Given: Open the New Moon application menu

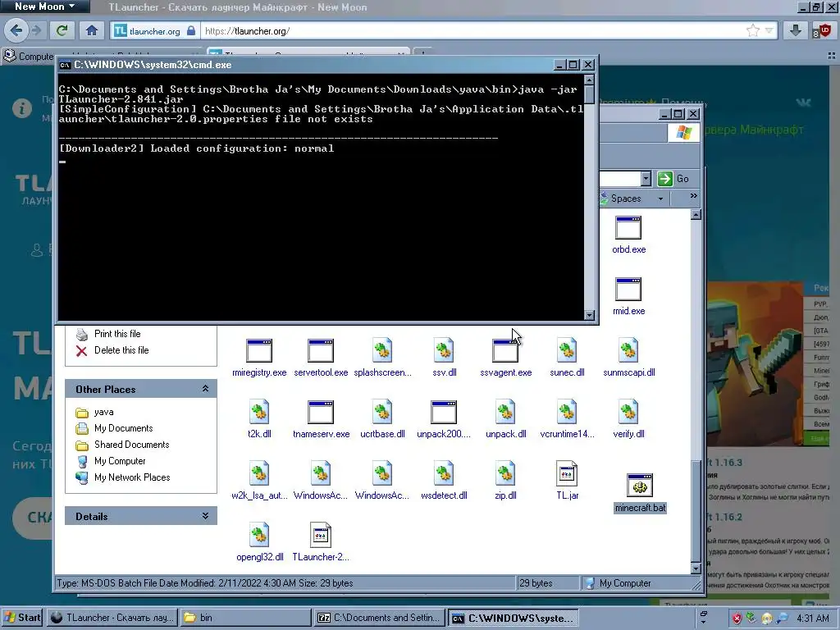Looking at the screenshot, I should pos(44,7).
